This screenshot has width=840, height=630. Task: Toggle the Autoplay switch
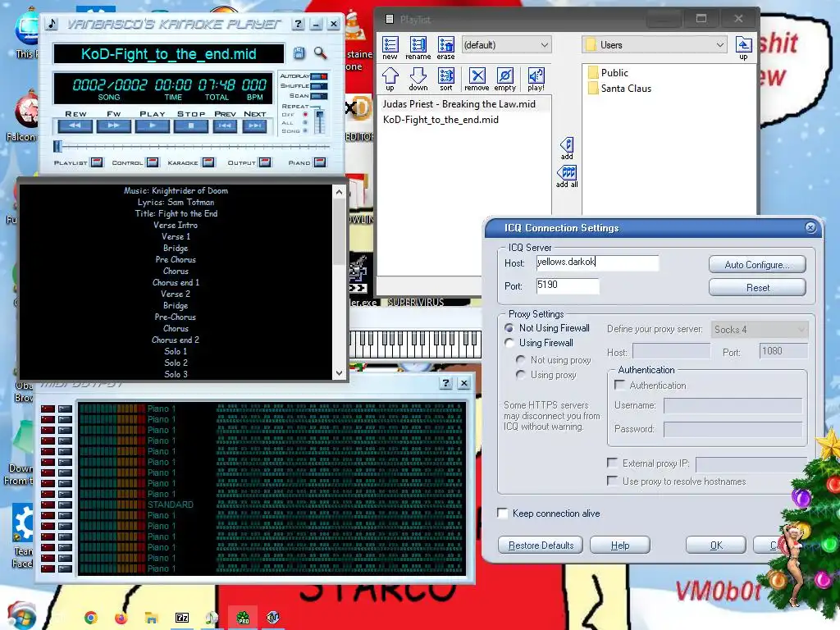point(319,76)
